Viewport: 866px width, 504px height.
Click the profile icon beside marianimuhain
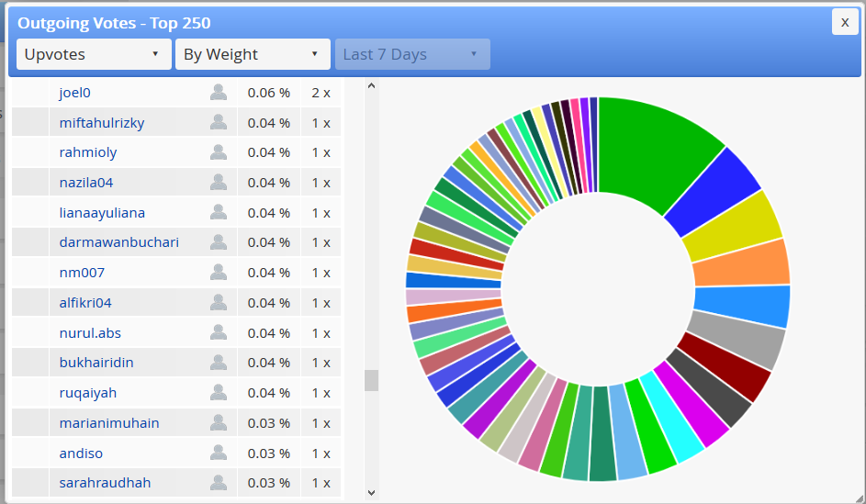219,423
